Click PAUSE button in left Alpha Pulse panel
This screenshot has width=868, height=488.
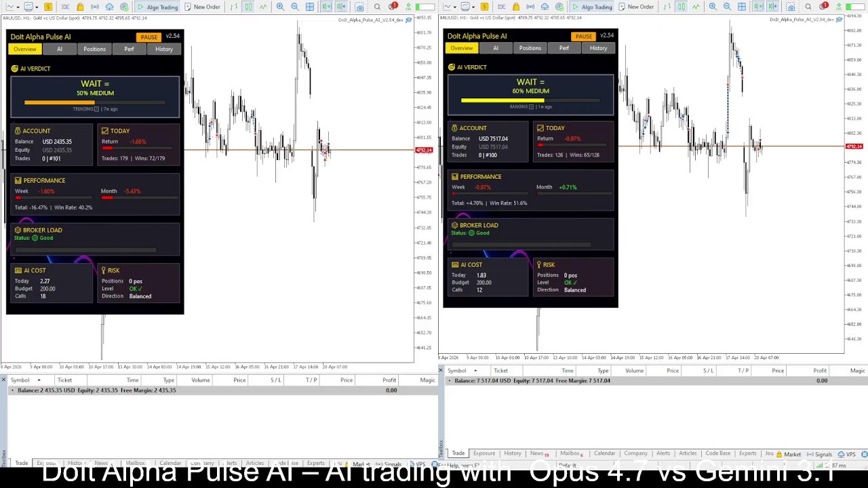click(x=149, y=37)
